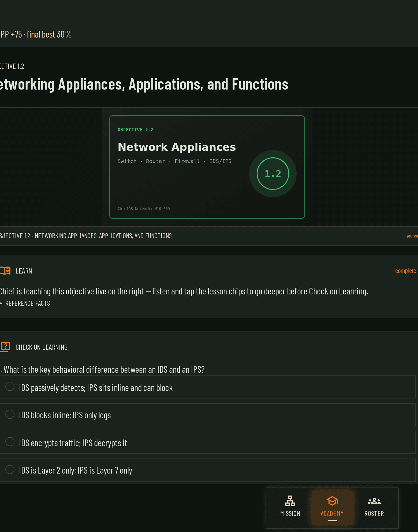This screenshot has height=532, width=418.
Task: Open the source link
Action: 412,236
